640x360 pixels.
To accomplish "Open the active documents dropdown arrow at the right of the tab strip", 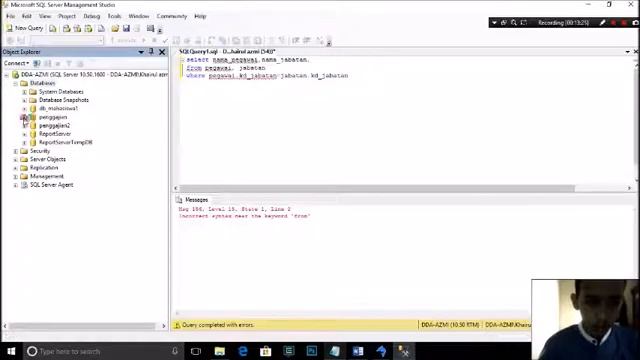I will tap(628, 52).
